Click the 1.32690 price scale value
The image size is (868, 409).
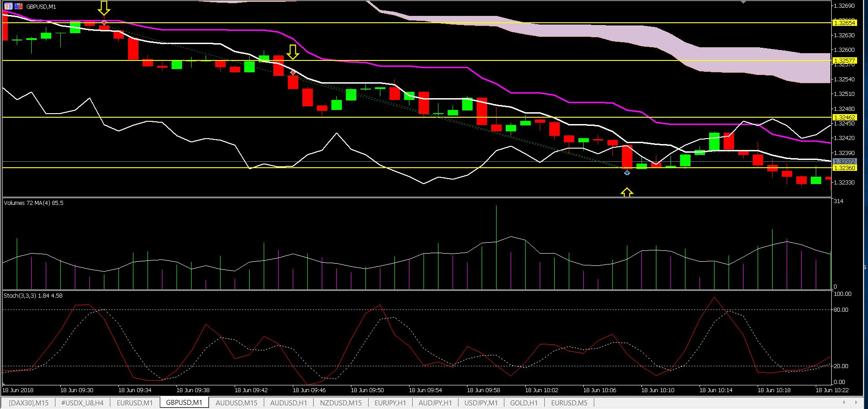point(844,6)
